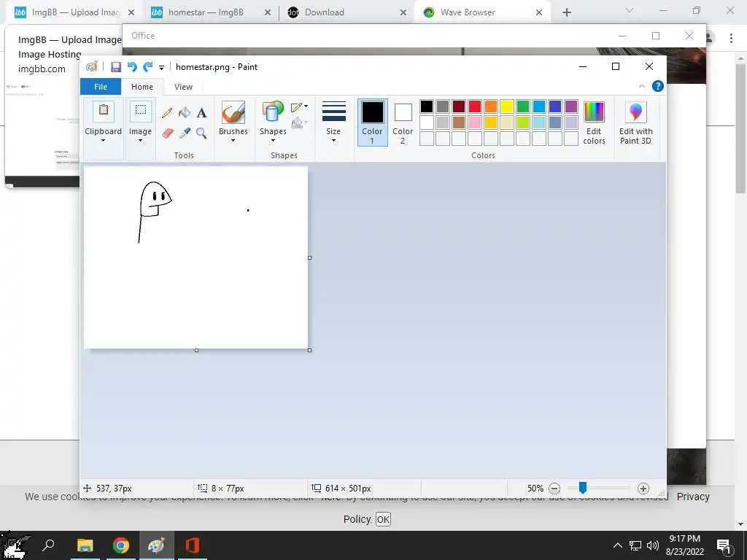Open File Explorer from the taskbar
The height and width of the screenshot is (560, 747).
coord(85,545)
